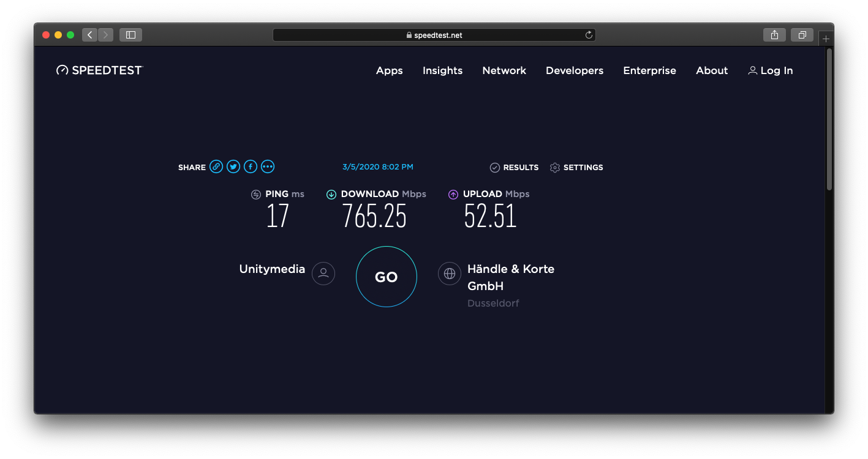The width and height of the screenshot is (868, 459).
Task: Toggle the Safari sidebar
Action: coord(130,35)
